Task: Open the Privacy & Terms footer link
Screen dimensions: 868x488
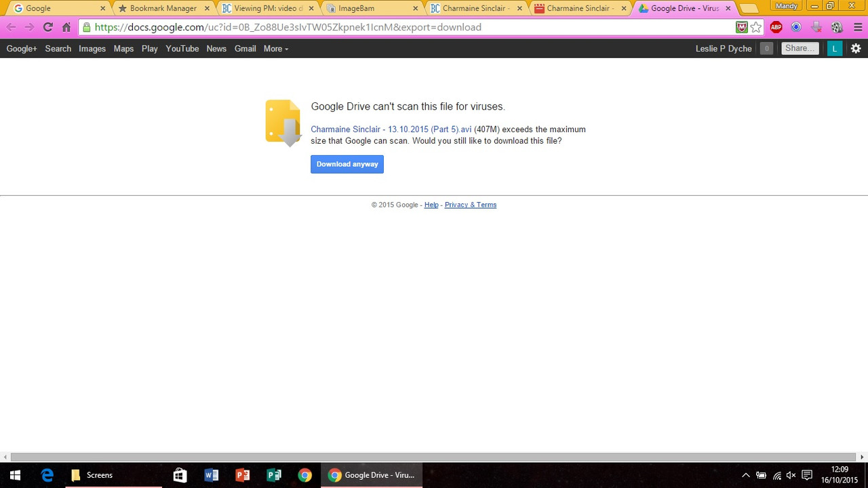Action: pyautogui.click(x=471, y=205)
